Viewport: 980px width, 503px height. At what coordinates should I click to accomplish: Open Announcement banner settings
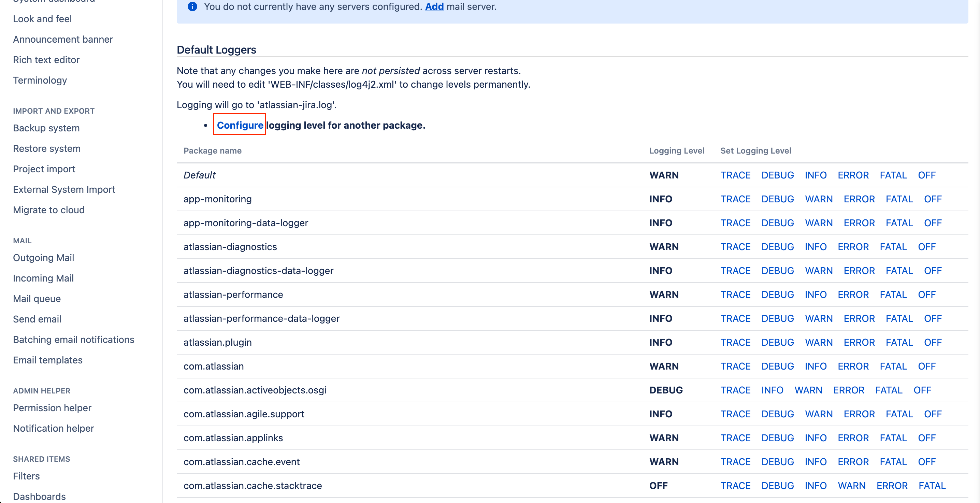pyautogui.click(x=63, y=39)
